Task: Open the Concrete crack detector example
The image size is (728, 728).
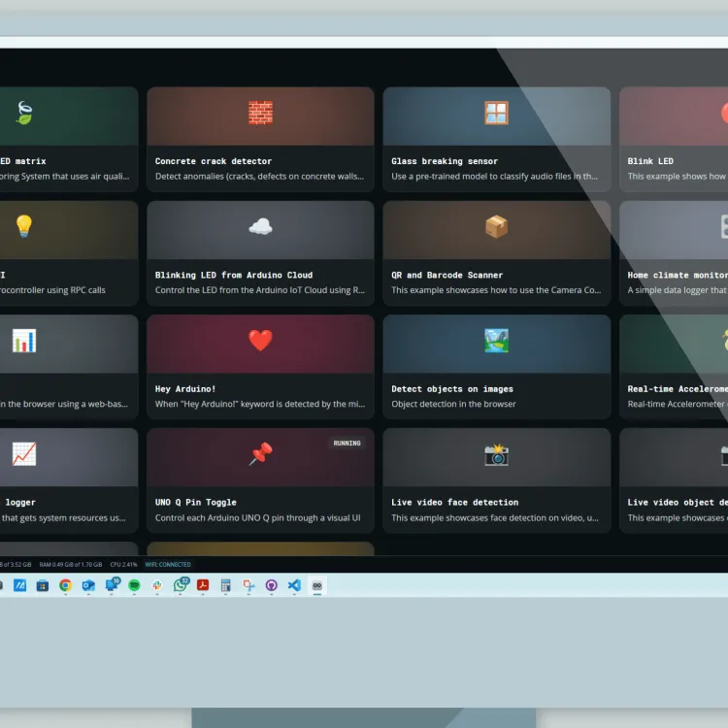Action: [x=260, y=139]
